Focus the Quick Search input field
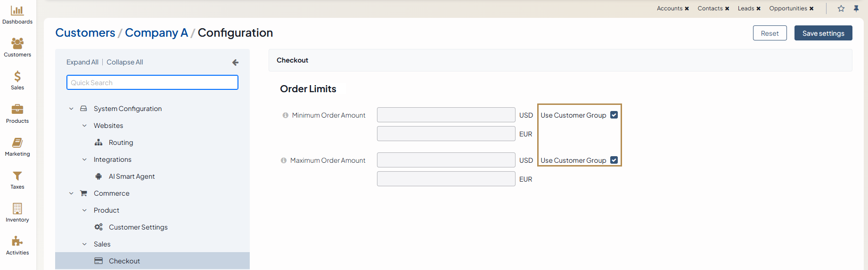Viewport: 868px width, 270px height. tap(152, 82)
